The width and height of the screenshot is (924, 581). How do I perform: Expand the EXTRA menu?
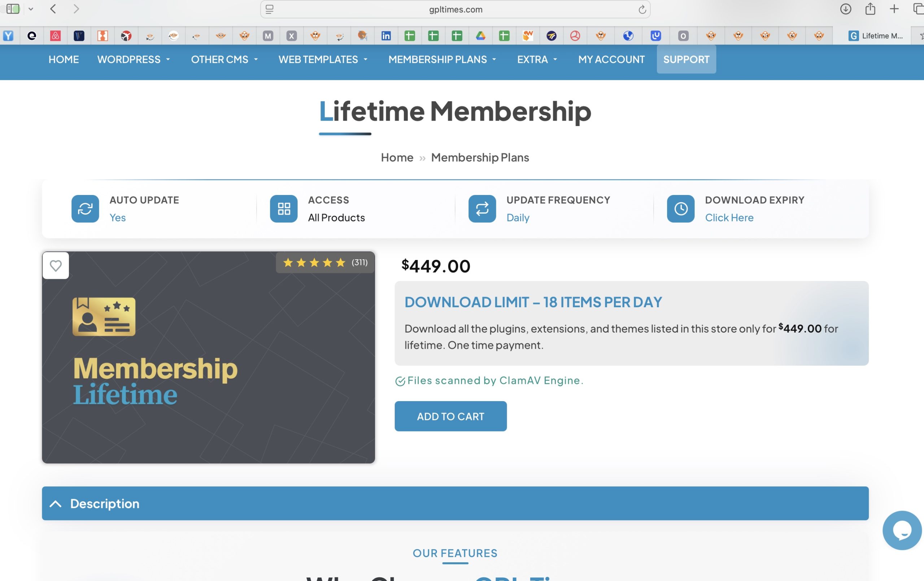(537, 59)
